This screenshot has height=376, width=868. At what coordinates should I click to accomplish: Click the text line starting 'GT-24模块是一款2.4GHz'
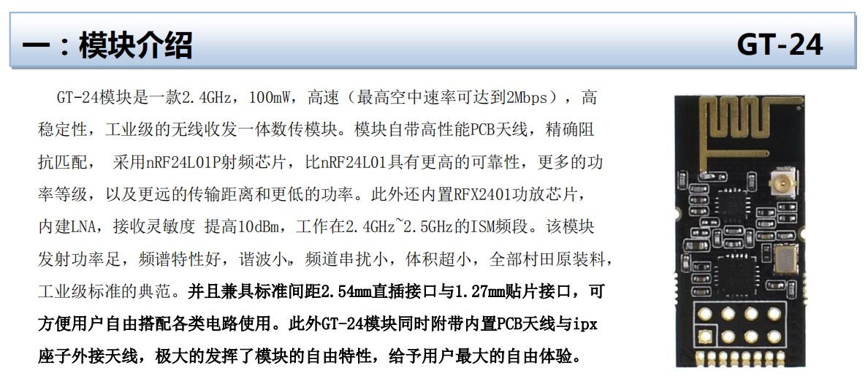coord(327,99)
